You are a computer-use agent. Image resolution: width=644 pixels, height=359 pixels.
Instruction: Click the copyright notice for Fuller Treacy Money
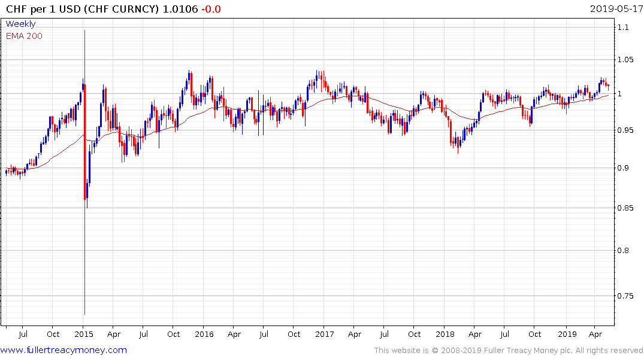click(509, 351)
